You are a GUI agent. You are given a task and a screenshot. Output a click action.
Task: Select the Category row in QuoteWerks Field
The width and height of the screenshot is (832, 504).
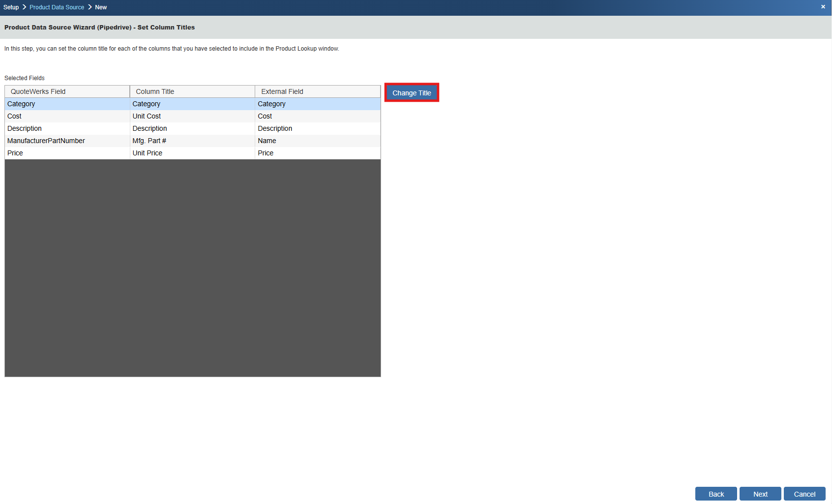point(21,104)
